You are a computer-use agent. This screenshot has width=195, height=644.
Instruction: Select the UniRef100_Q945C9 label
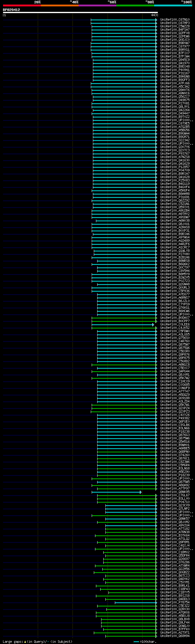[175, 60]
